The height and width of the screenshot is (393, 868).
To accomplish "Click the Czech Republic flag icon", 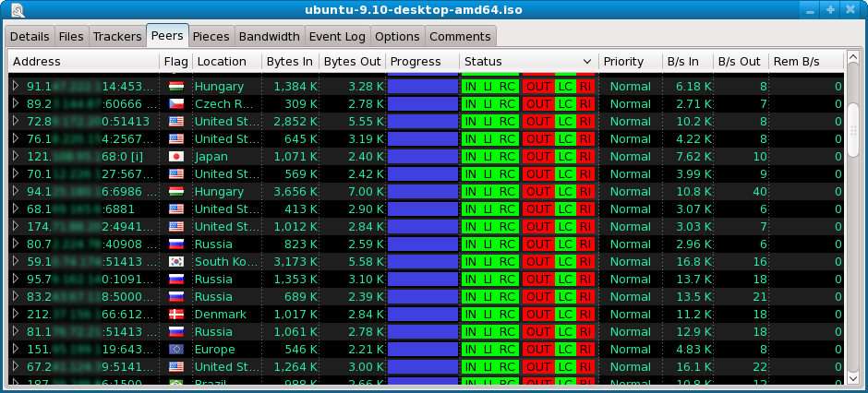I will tap(175, 104).
